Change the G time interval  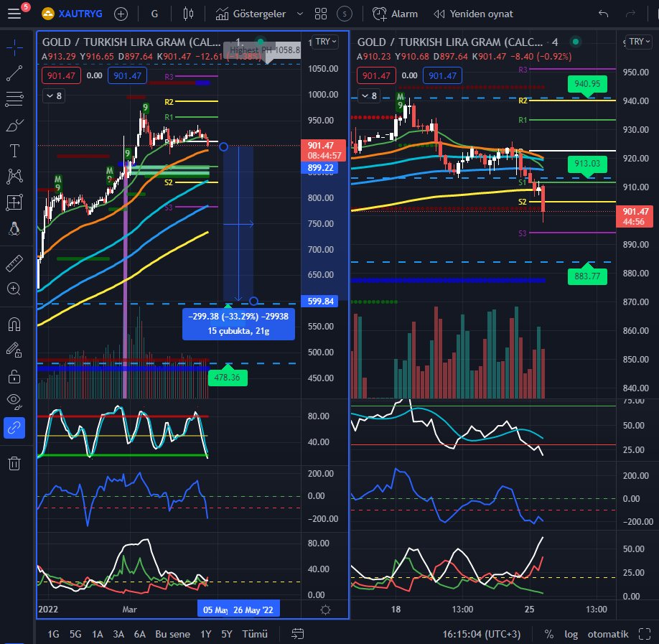pos(154,14)
